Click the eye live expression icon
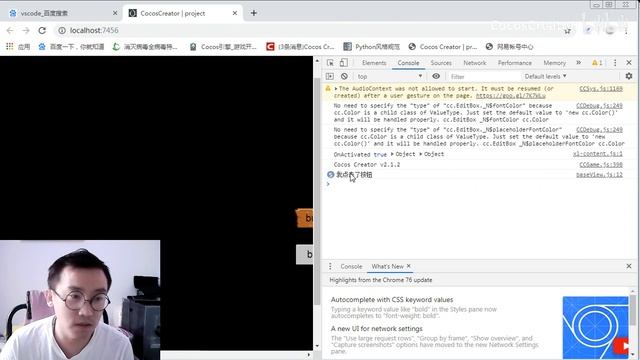Screen dimensions: 640x360 tap(436, 76)
